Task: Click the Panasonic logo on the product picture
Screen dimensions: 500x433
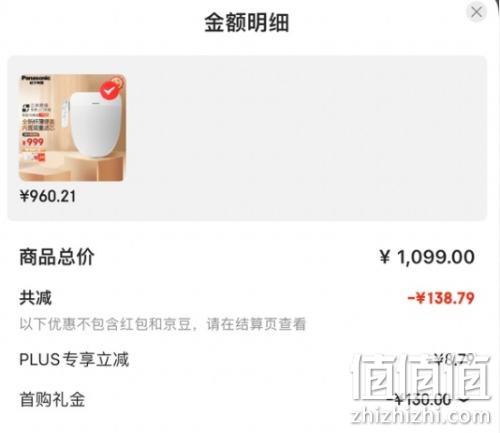Action: 36,78
